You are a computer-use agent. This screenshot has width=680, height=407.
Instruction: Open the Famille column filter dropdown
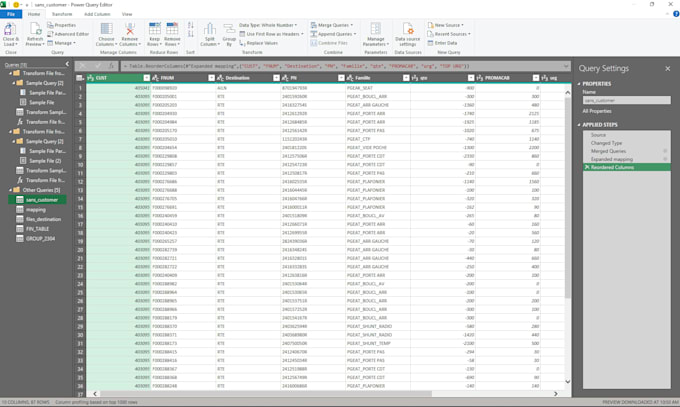(406, 78)
